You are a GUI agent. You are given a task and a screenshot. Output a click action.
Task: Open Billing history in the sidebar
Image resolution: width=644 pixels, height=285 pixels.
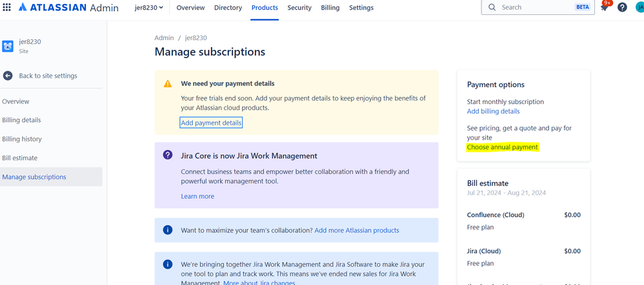[x=22, y=139]
